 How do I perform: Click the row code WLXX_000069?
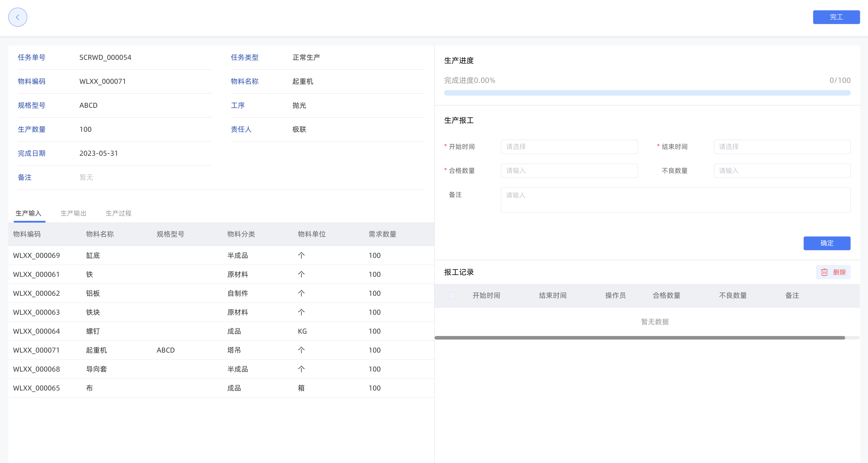coord(36,255)
